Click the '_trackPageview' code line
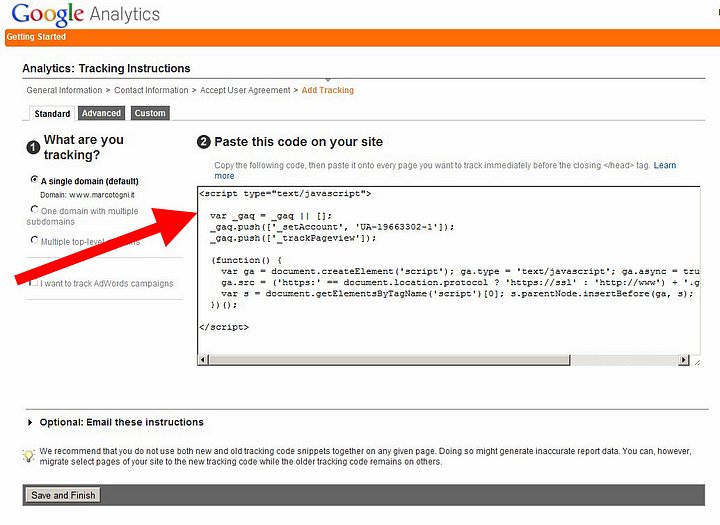The image size is (720, 525). pyautogui.click(x=293, y=238)
